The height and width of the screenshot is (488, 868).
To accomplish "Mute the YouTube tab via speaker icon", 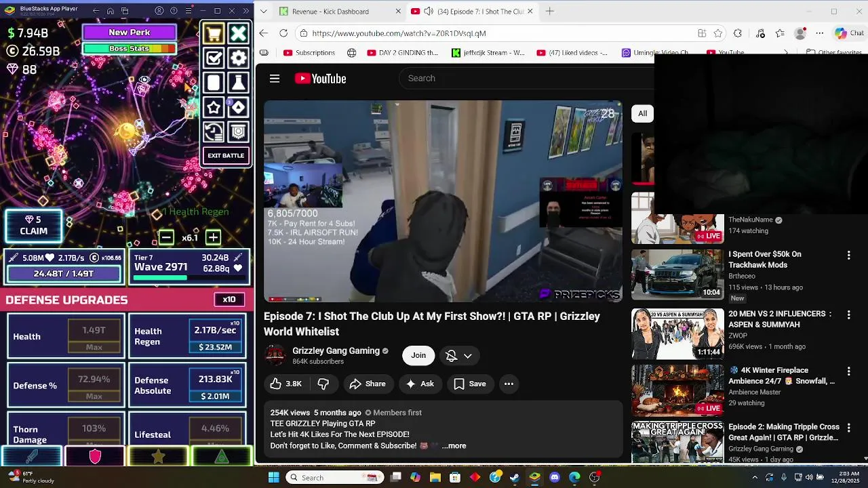I will (x=429, y=12).
